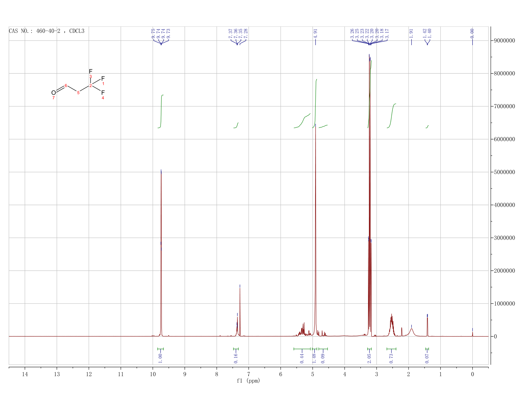Select the 4.91 peak label at top
532x411 pixels.
pos(315,34)
